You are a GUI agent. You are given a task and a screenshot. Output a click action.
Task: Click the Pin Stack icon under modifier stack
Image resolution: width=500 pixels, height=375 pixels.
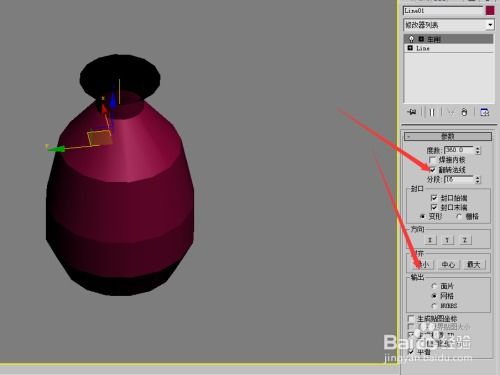coord(412,112)
